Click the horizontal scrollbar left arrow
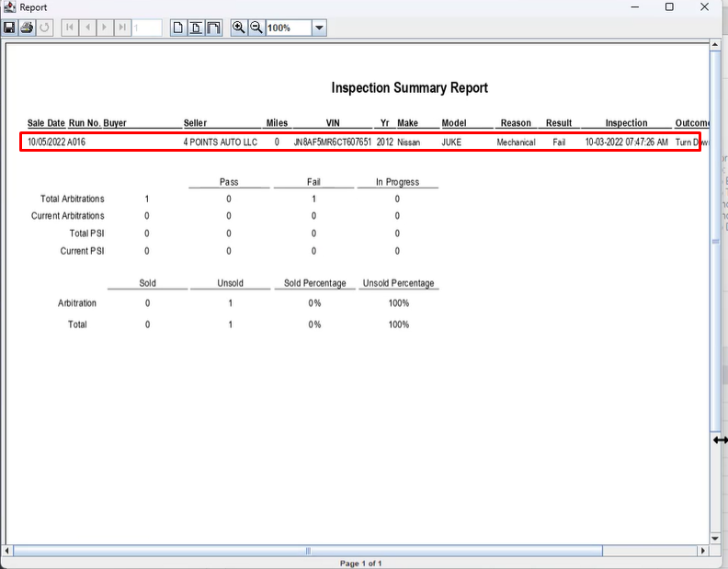This screenshot has width=728, height=569. [x=9, y=551]
